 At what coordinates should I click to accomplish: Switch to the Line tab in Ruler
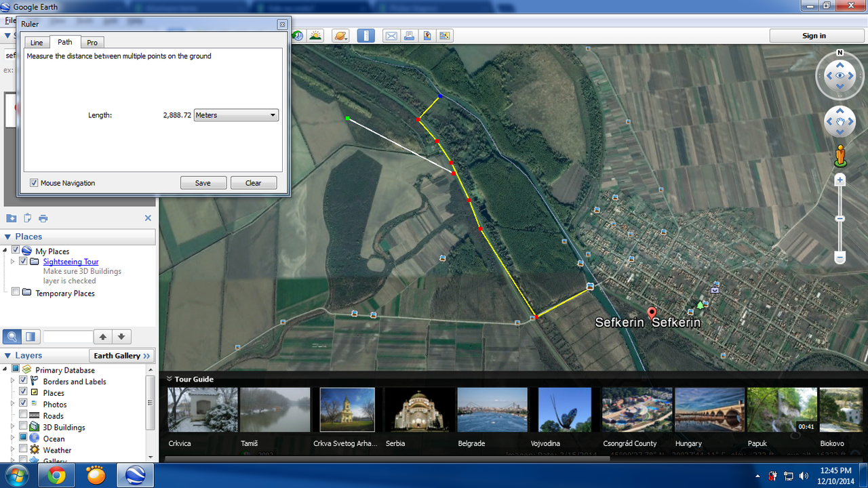(x=37, y=43)
